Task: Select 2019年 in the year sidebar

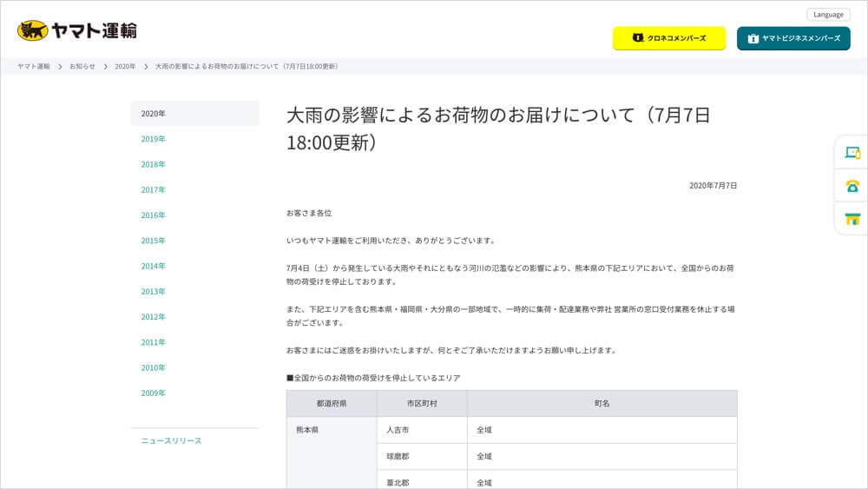Action: click(154, 139)
